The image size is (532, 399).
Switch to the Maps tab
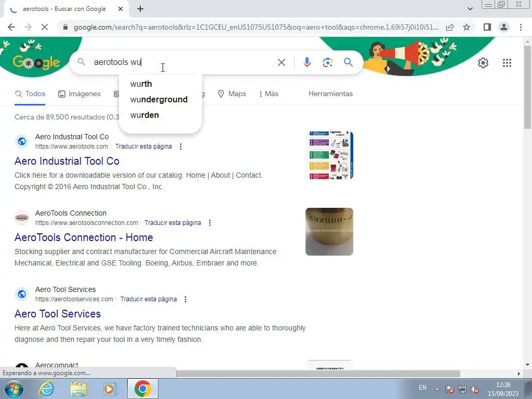coord(232,94)
